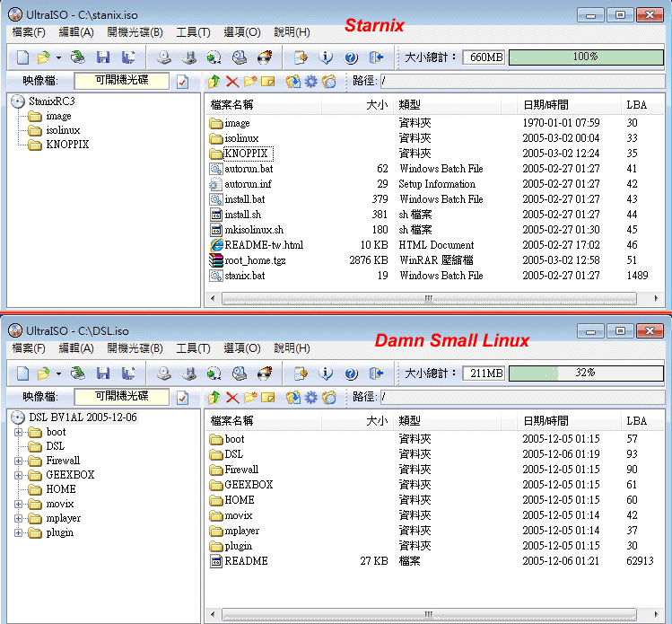This screenshot has width=672, height=624.
Task: Sort by 類型 column in DSL.iso list
Action: pos(447,421)
